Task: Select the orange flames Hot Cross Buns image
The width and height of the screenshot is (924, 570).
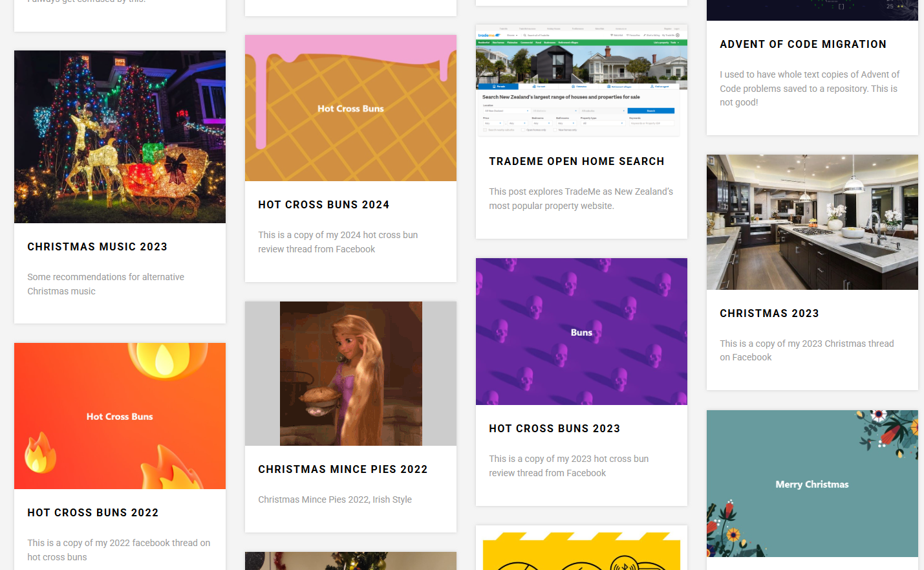Action: 120,416
